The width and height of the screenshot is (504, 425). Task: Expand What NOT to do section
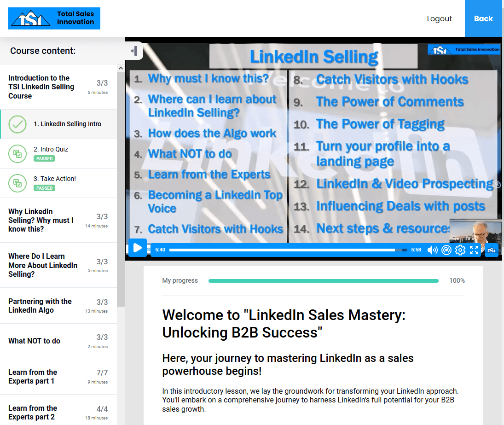point(58,341)
